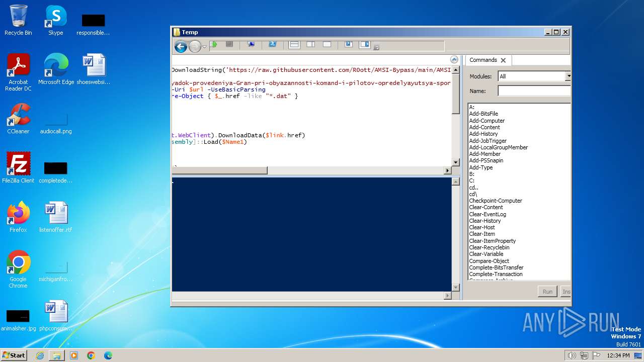Open Microsoft Edge desktop shortcut
Viewport: 644px width, 362px height.
(x=56, y=69)
